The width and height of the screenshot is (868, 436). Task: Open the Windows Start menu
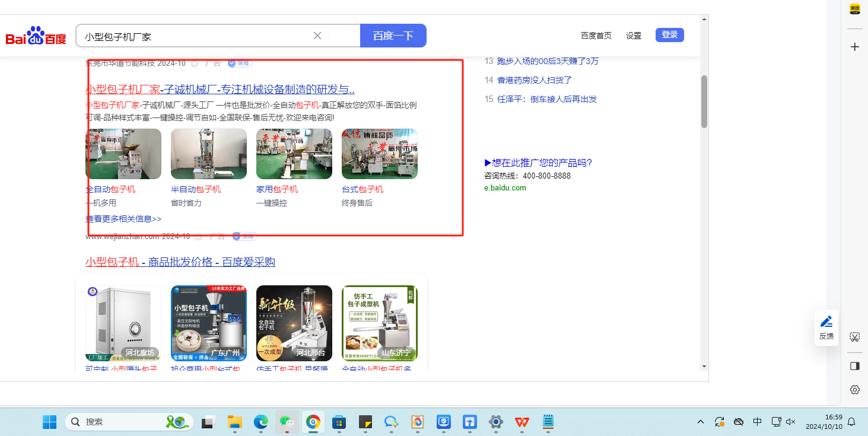pos(49,422)
